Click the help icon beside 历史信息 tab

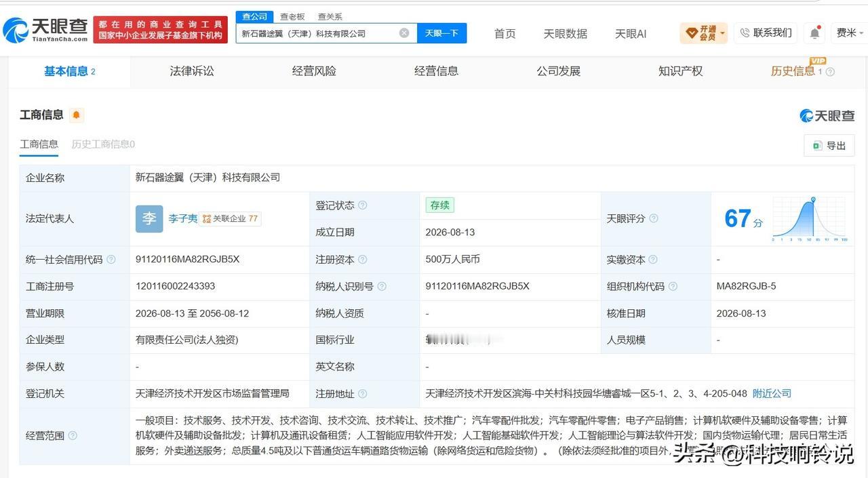tap(830, 72)
